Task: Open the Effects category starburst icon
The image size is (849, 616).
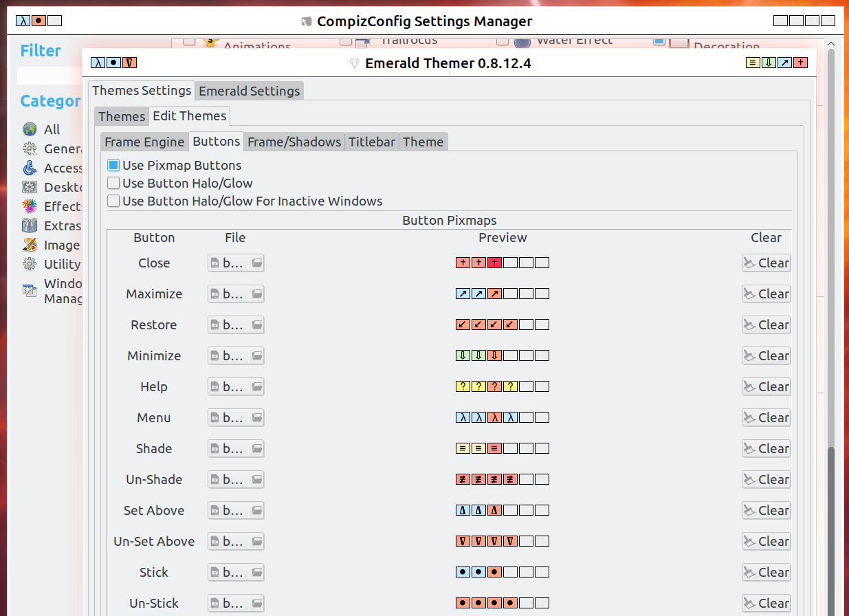Action: click(30, 206)
